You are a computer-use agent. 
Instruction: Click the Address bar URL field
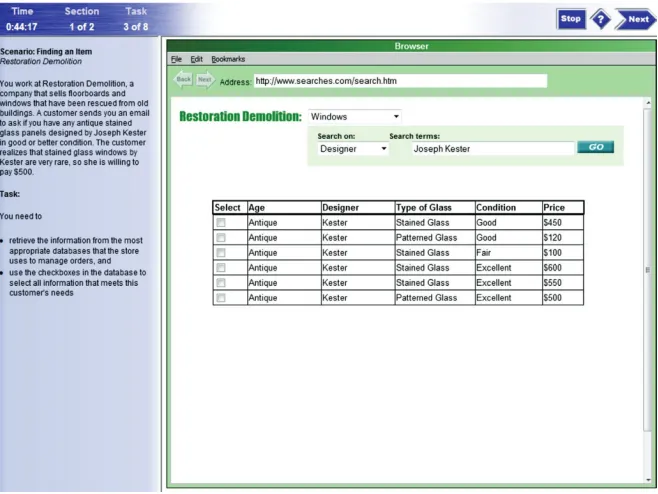[400, 81]
